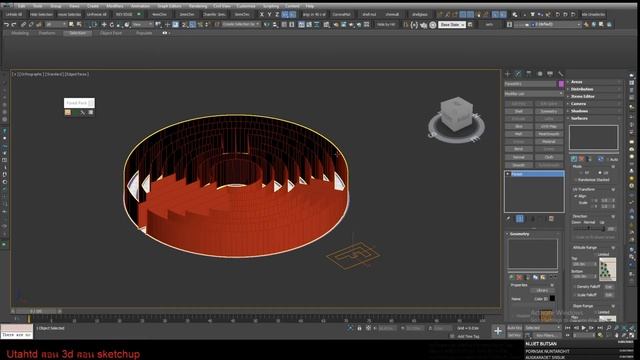Toggle Translucent Stacked checkbox
Image resolution: width=640 pixels, height=360 pixels.
pyautogui.click(x=576, y=180)
